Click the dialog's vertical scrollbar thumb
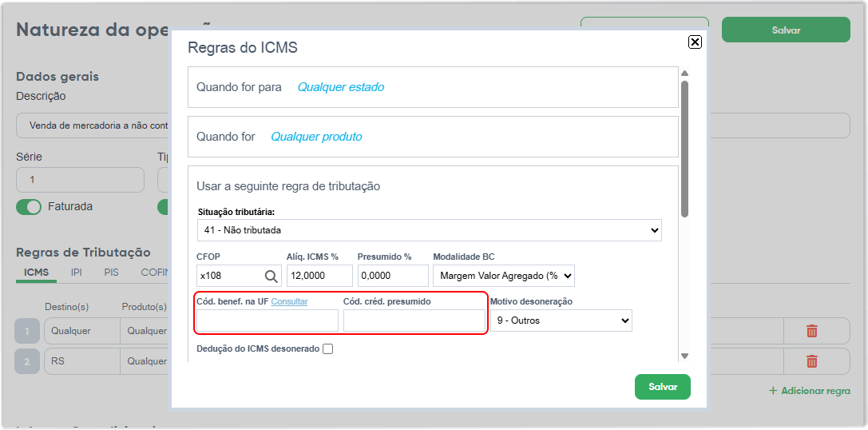Image resolution: width=868 pixels, height=430 pixels. pyautogui.click(x=684, y=149)
